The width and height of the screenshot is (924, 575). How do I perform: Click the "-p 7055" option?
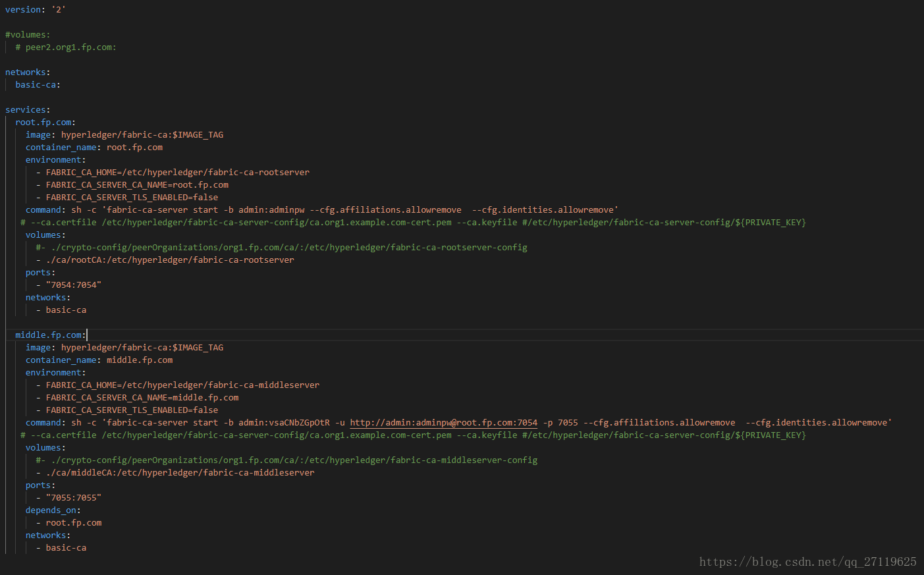[560, 422]
